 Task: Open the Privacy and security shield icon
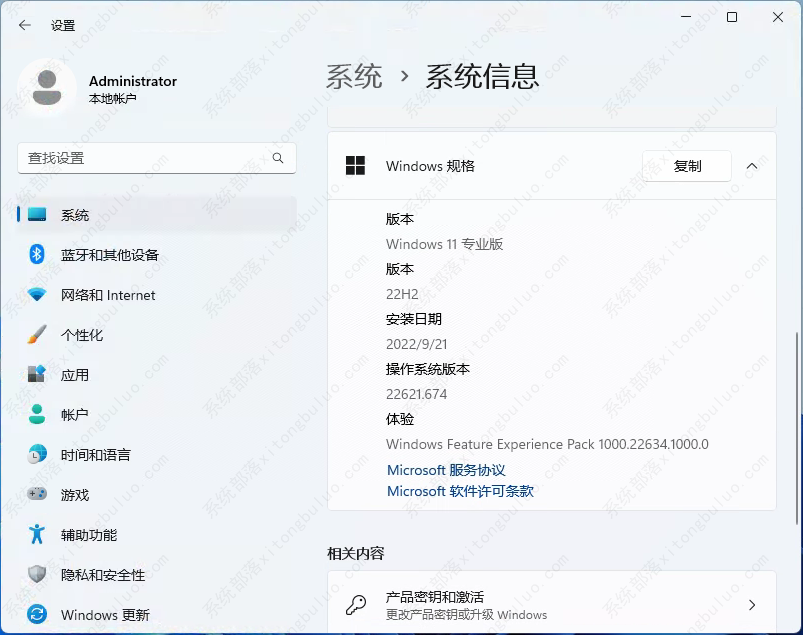pos(37,574)
